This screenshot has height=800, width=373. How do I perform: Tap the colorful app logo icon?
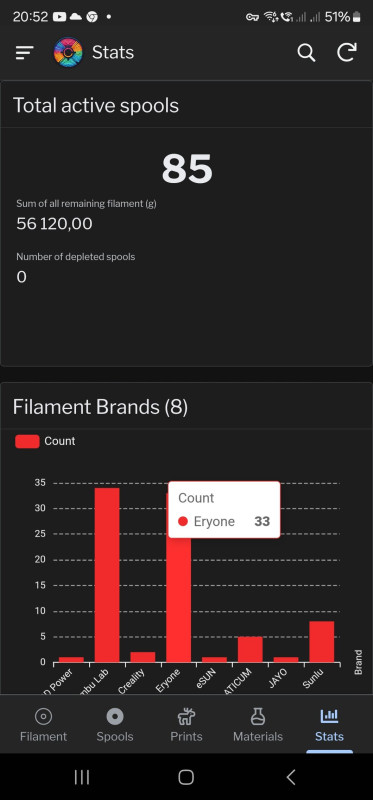pyautogui.click(x=68, y=52)
